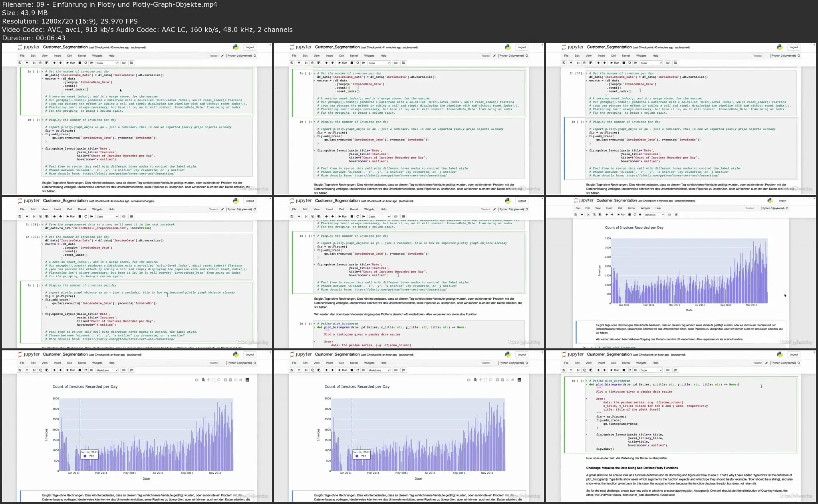This screenshot has width=818, height=504.
Task: Click the kernel idle circle indicator in center frame
Action: tap(527, 209)
